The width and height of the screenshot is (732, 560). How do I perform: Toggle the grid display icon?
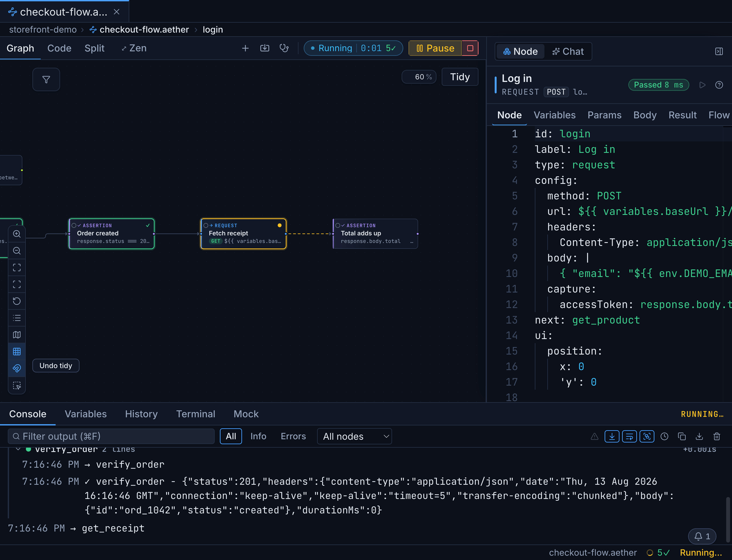click(17, 352)
